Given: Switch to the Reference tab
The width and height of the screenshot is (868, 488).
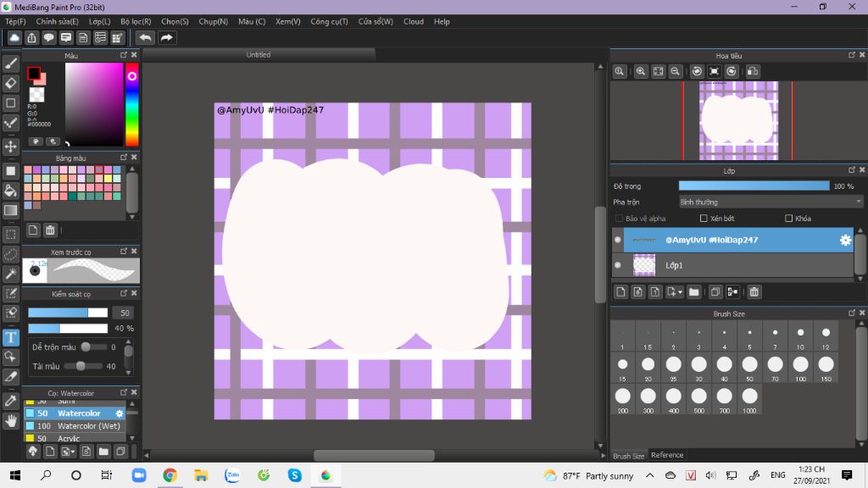Looking at the screenshot, I should (x=667, y=456).
